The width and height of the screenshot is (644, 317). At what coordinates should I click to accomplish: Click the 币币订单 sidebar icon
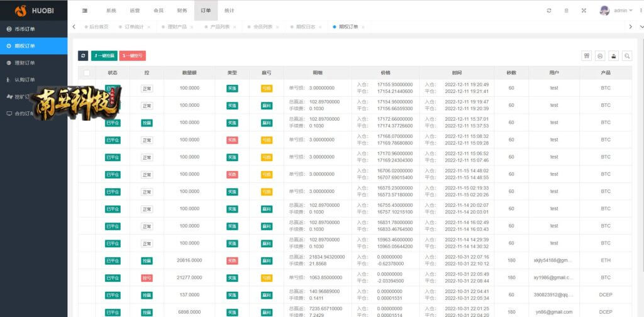tap(9, 29)
